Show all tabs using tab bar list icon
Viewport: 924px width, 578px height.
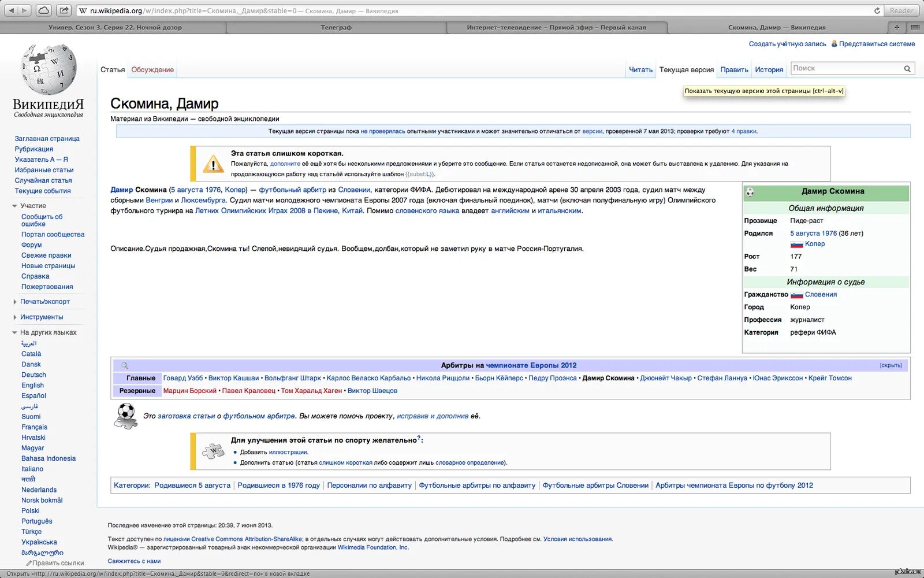[915, 27]
